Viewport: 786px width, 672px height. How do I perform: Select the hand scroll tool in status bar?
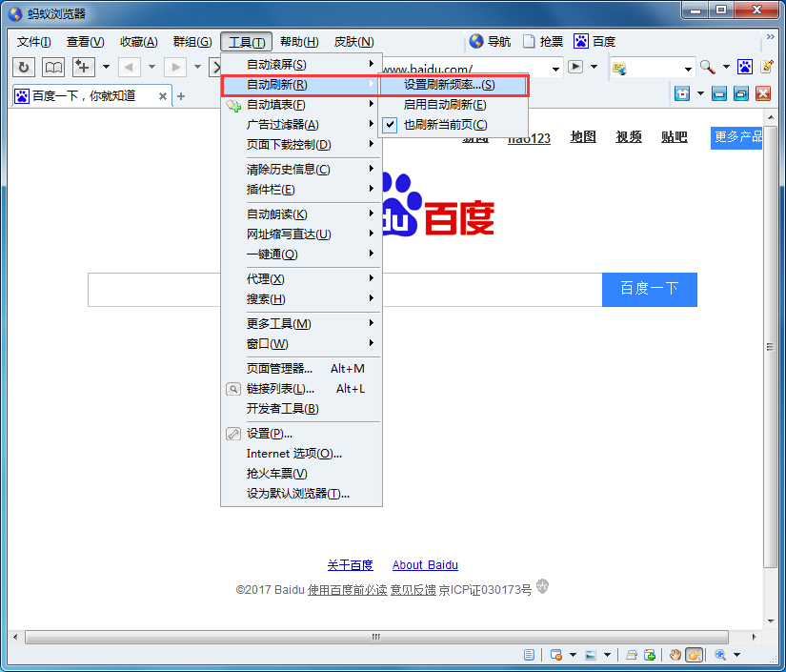tap(676, 655)
